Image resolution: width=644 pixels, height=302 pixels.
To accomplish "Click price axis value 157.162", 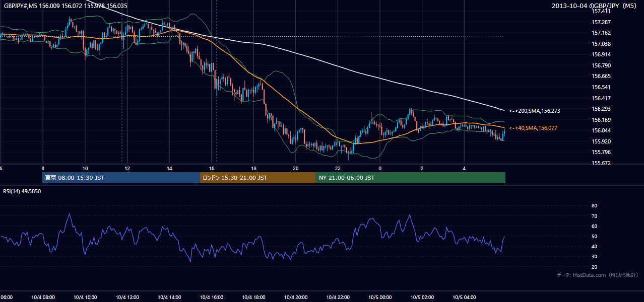I will point(601,33).
